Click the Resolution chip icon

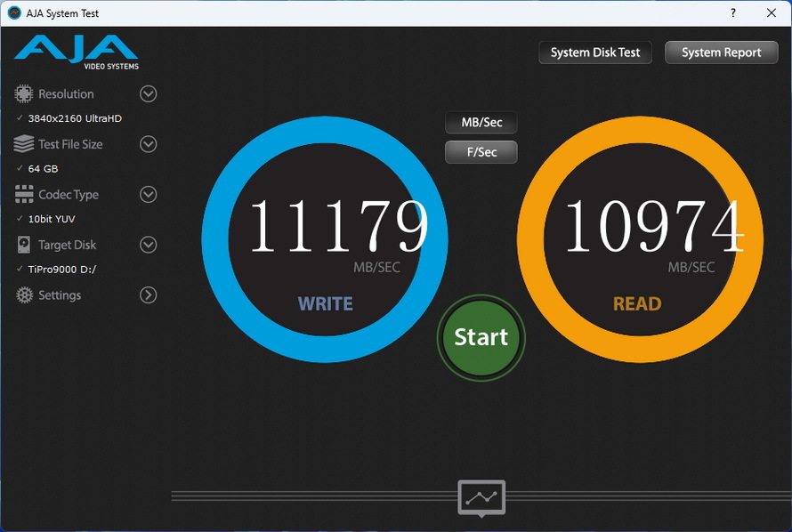23,94
